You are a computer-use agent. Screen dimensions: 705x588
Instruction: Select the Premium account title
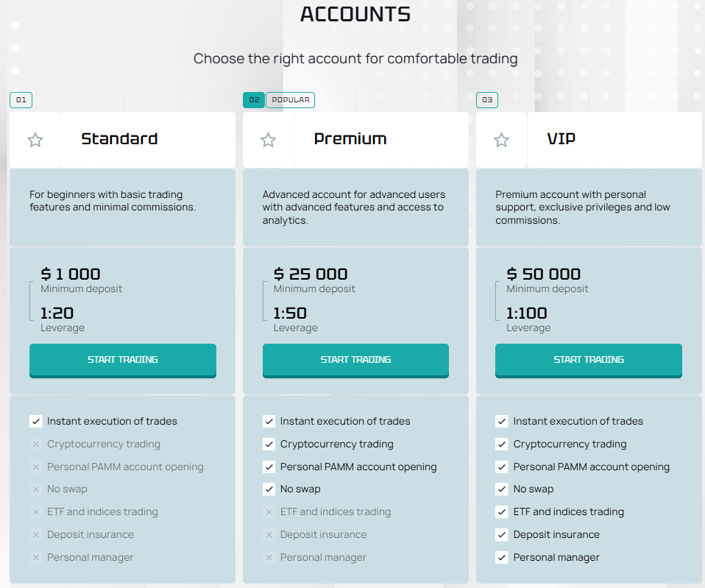coord(350,139)
